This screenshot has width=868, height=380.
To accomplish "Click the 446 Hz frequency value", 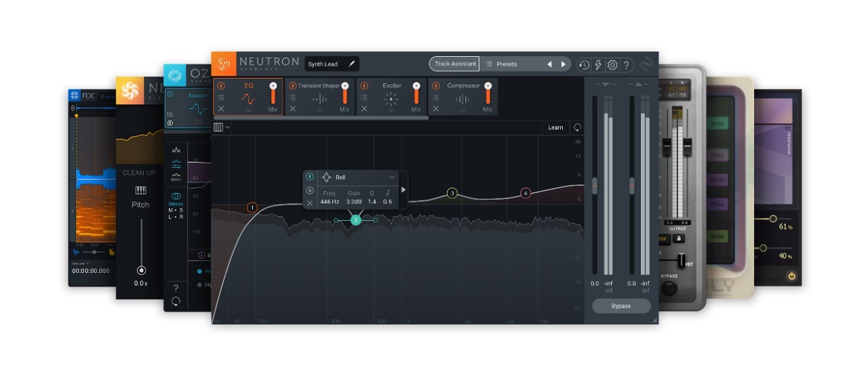I will [330, 202].
